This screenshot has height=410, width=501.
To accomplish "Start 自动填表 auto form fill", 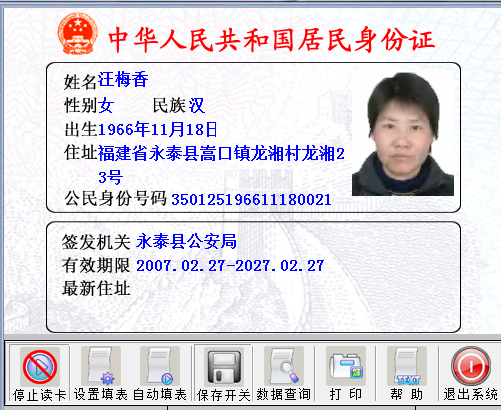I will 160,366.
